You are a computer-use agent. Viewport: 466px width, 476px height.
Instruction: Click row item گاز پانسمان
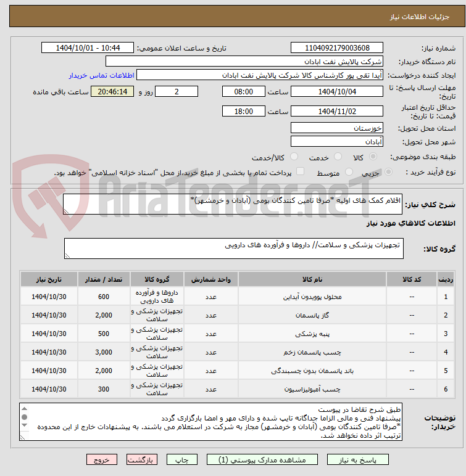click(312, 315)
